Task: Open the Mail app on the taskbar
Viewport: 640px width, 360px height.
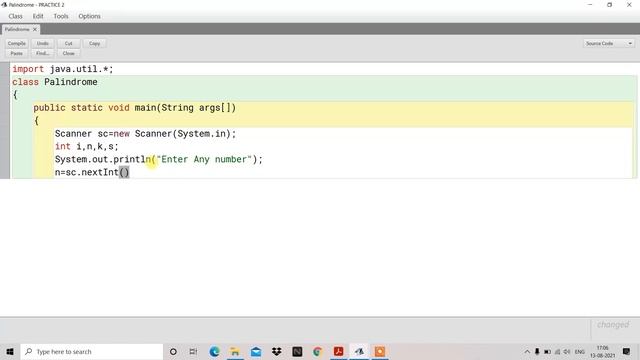Action: [x=256, y=351]
